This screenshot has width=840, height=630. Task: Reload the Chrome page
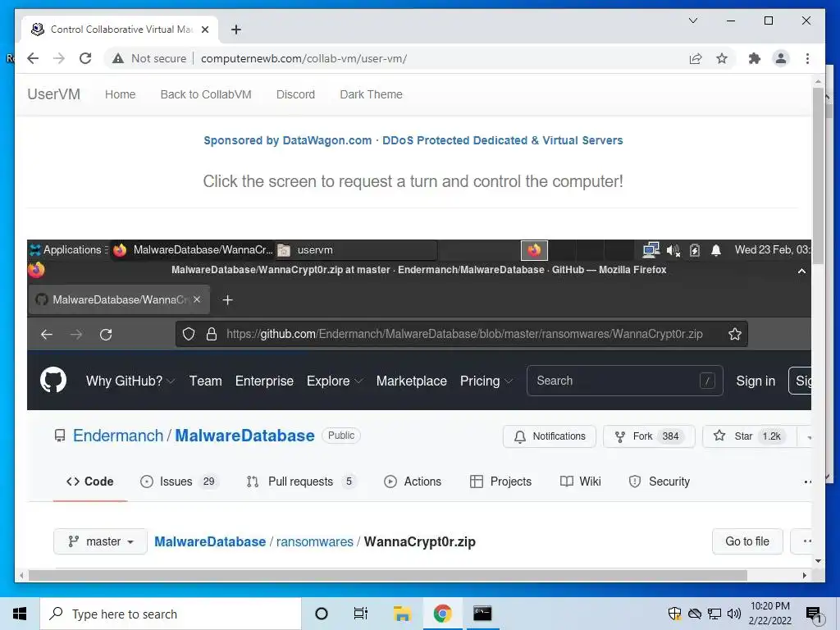pyautogui.click(x=85, y=58)
